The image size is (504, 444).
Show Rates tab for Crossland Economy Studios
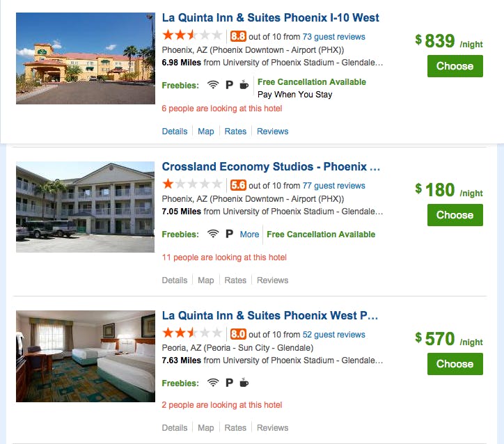pos(235,280)
